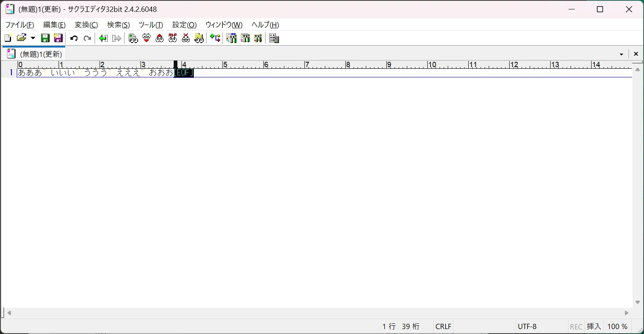Screen dimensions: 644x334
Task: Toggle the 挿入 insert mode indicator
Action: [x=594, y=327]
